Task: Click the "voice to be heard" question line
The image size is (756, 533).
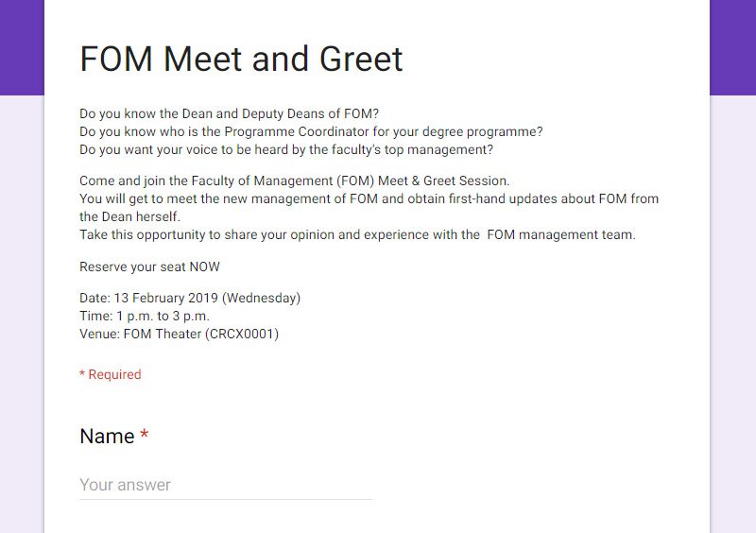Action: point(286,149)
